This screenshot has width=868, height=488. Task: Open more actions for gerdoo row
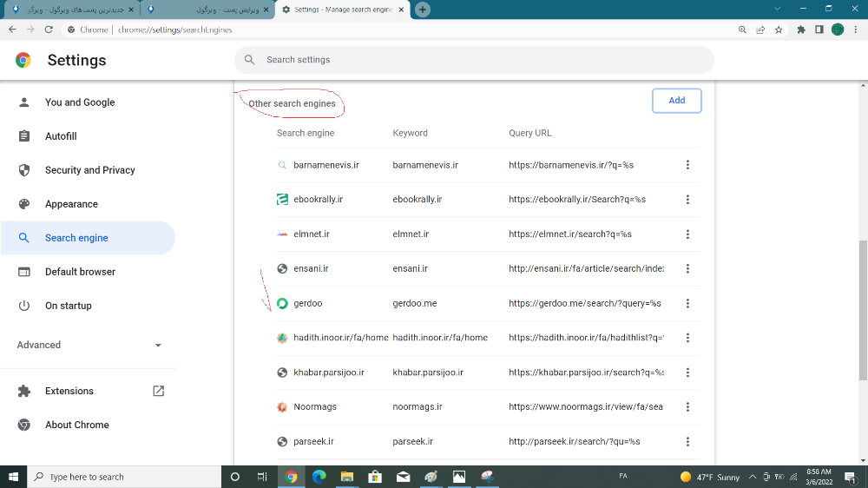coord(687,304)
